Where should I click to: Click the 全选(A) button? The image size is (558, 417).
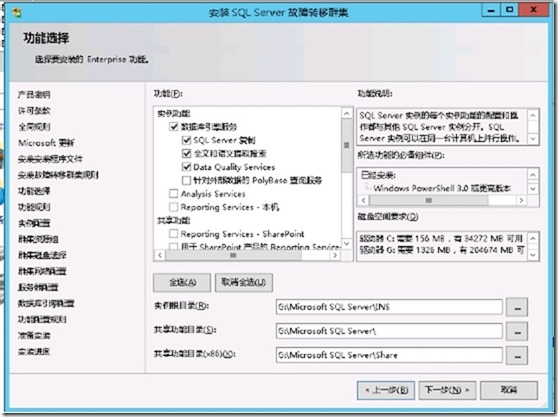click(182, 283)
